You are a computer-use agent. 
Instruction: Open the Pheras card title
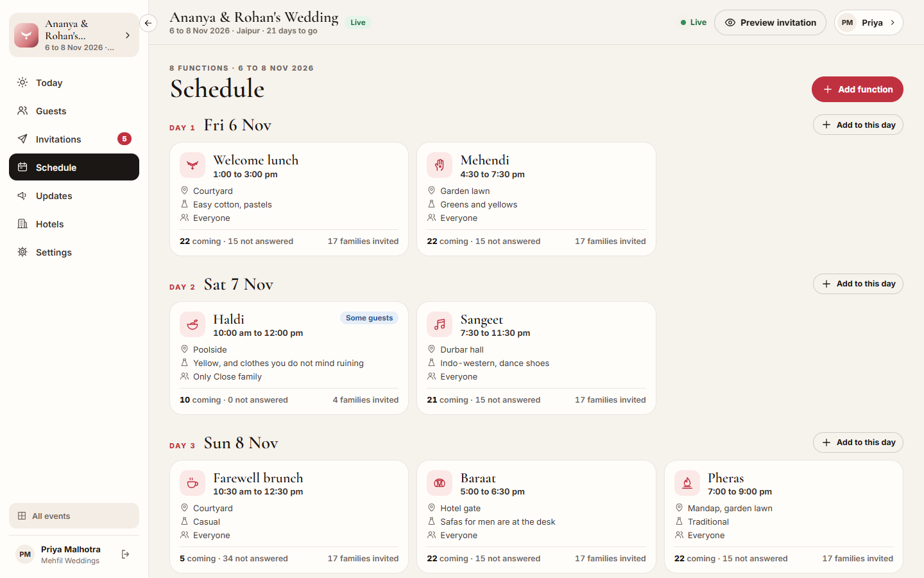(726, 478)
